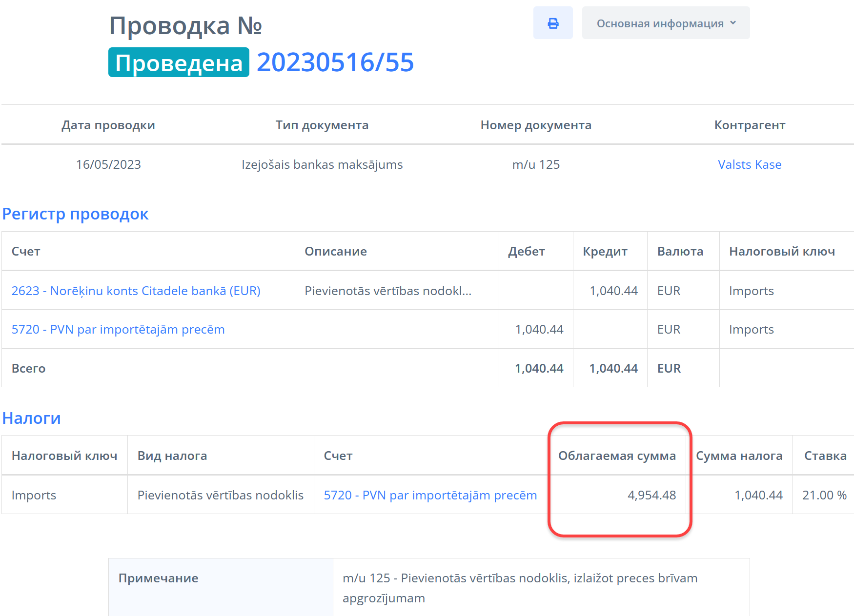
Task: Click the Примечание note text
Action: click(x=520, y=588)
